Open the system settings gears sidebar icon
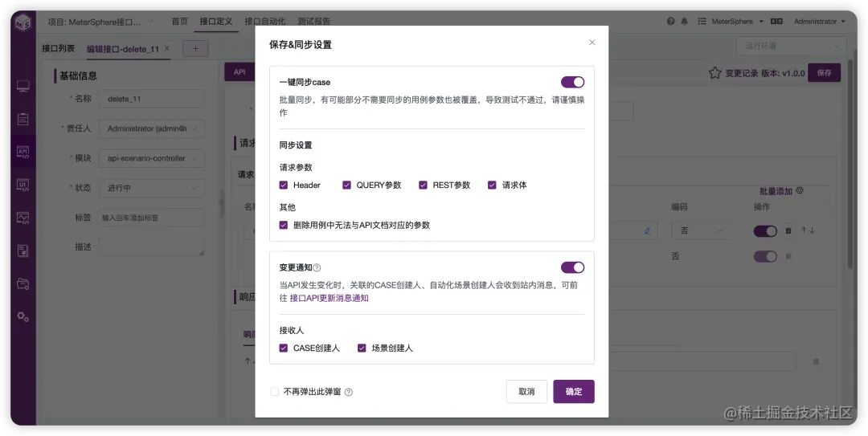This screenshot has width=868, height=436. click(x=23, y=316)
